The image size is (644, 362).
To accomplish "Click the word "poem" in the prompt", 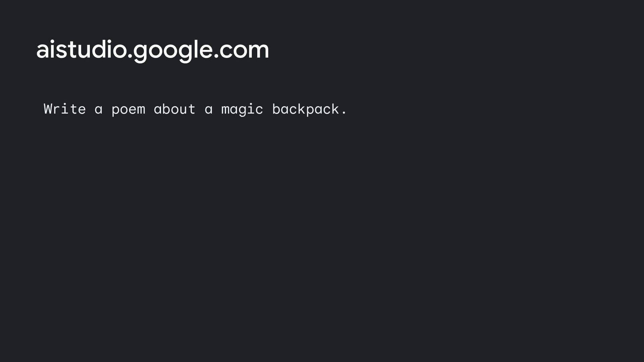I will (128, 110).
